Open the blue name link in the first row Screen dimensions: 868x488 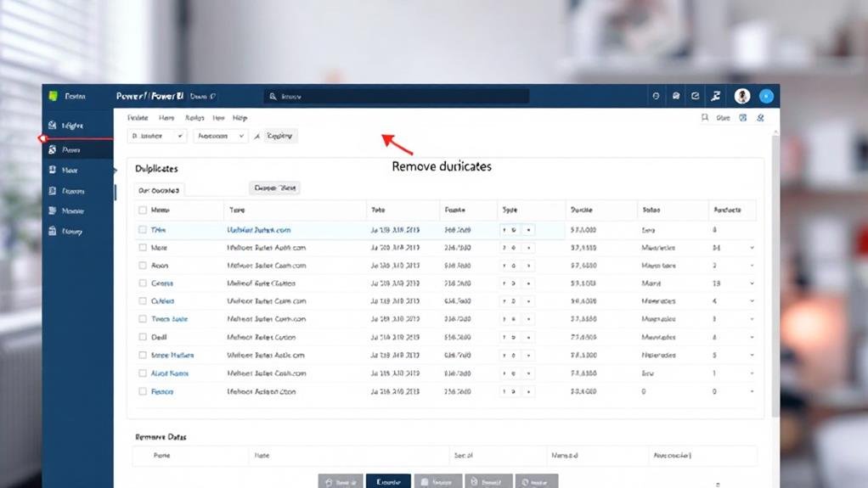point(158,230)
